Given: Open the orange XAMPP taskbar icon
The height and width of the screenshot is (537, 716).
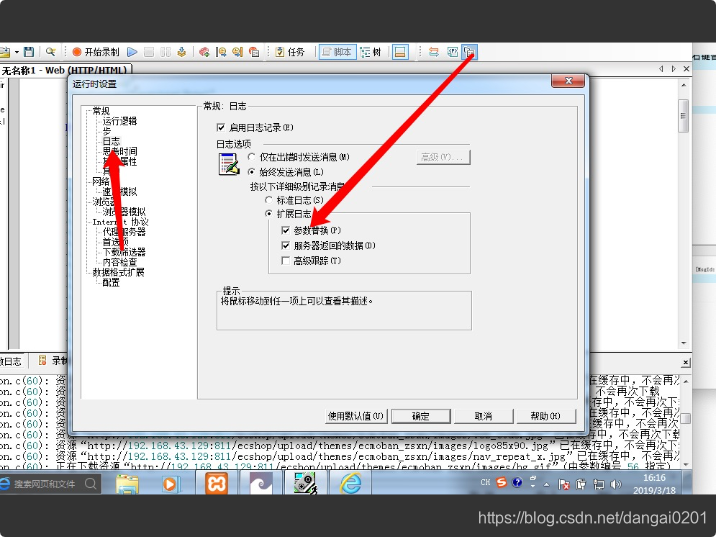Looking at the screenshot, I should [216, 484].
